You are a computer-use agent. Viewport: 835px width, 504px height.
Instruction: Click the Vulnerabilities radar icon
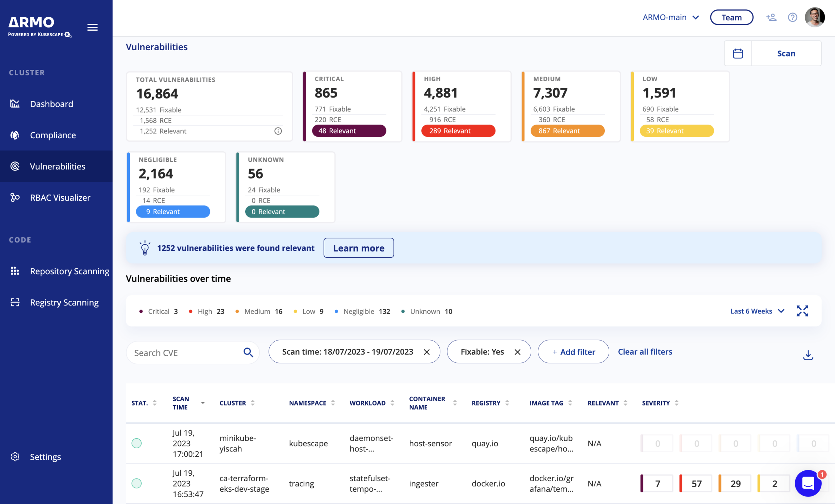click(x=15, y=166)
